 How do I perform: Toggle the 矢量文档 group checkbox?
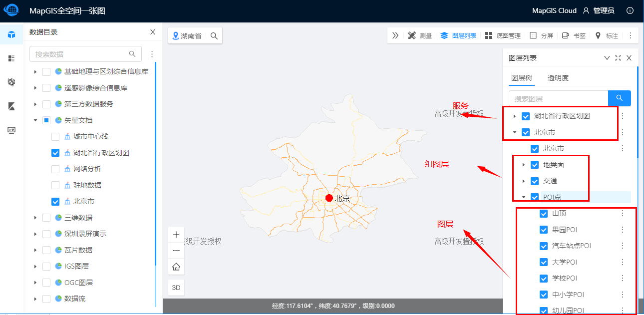pyautogui.click(x=46, y=120)
